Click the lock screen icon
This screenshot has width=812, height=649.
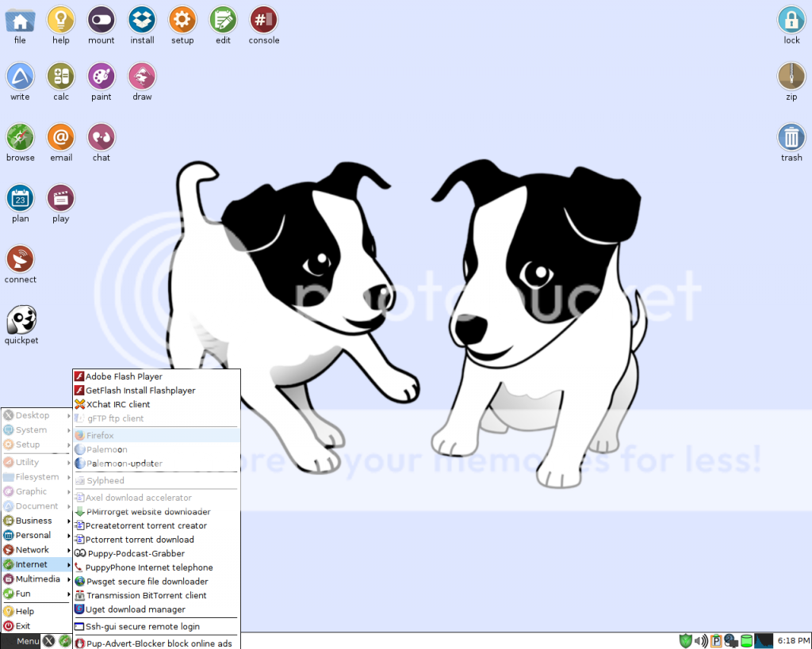click(x=791, y=20)
